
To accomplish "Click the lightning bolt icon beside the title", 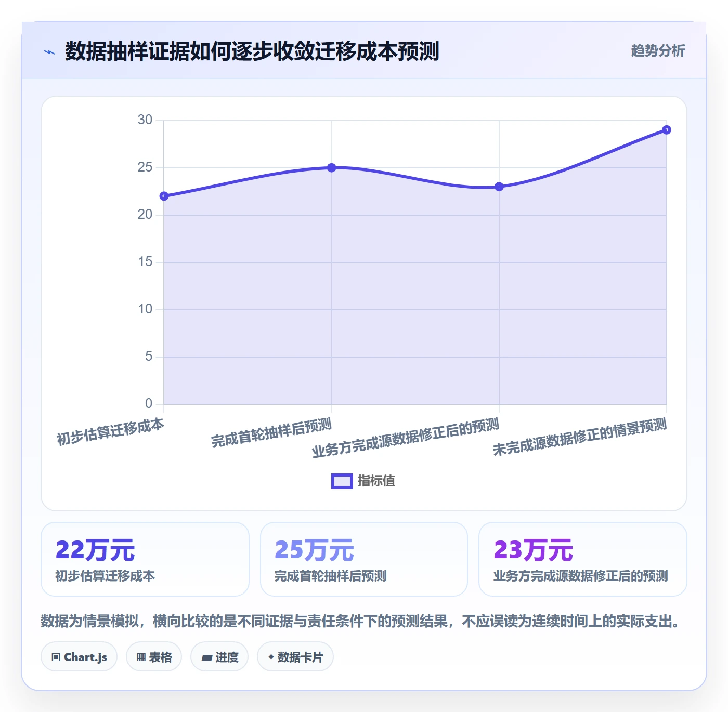I will 49,52.
